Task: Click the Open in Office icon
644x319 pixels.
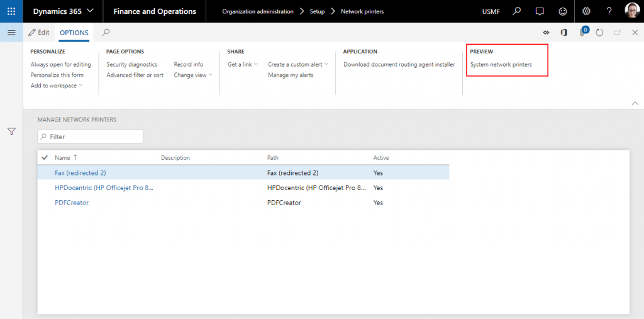Action: click(x=564, y=33)
